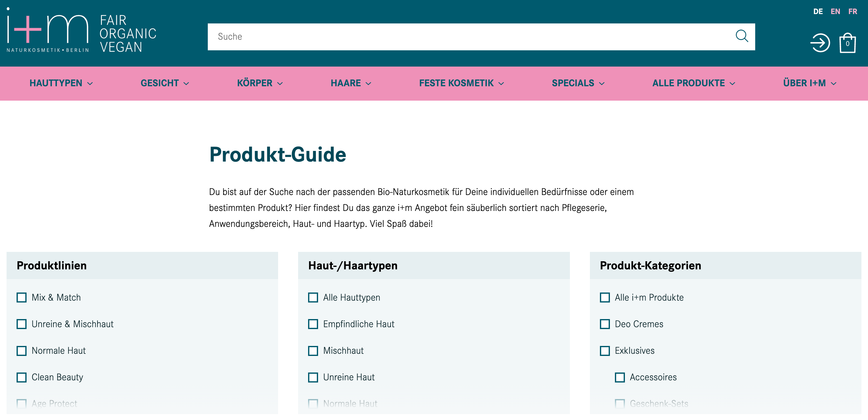The width and height of the screenshot is (868, 420).
Task: Expand the Feste Kosmetik menu
Action: click(461, 83)
